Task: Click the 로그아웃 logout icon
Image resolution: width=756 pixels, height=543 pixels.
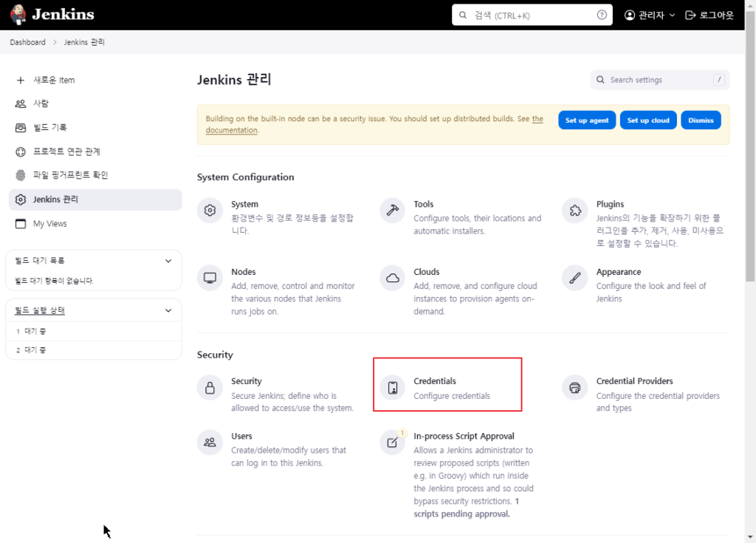Action: click(x=690, y=15)
